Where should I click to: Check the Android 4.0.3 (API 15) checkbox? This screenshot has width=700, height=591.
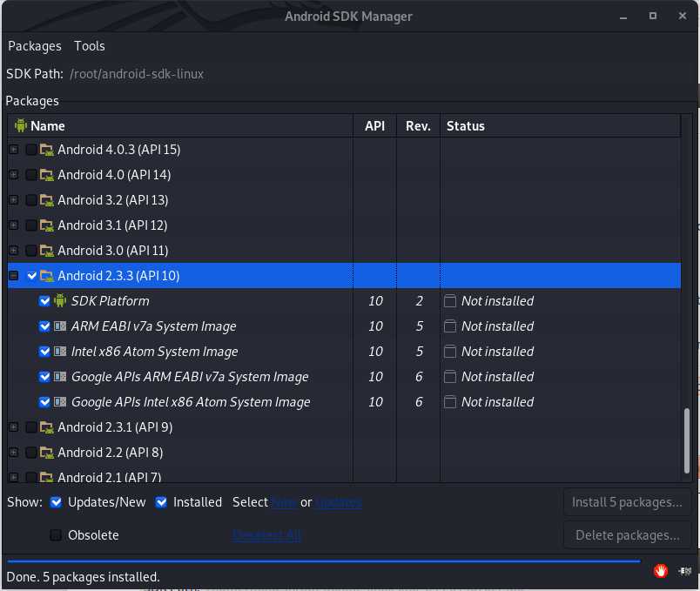[x=31, y=150]
